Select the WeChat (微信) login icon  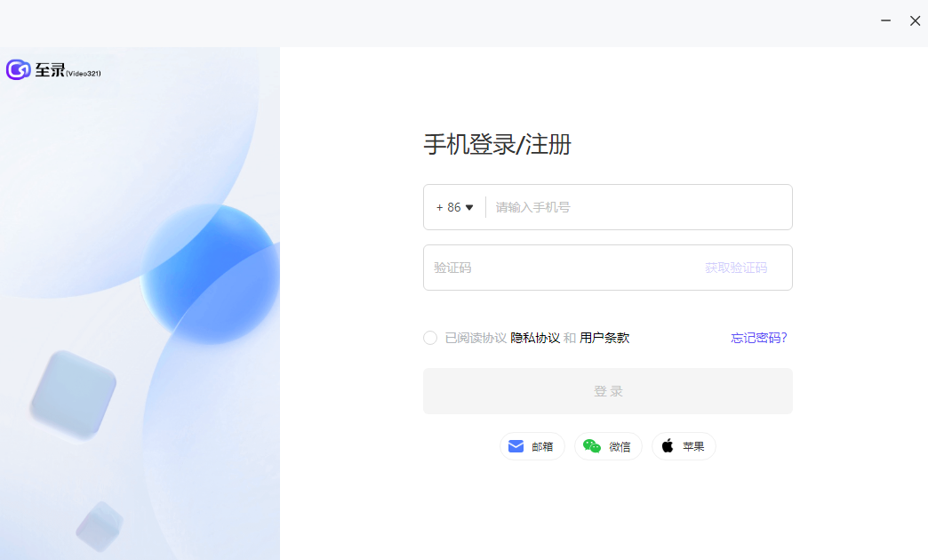608,446
